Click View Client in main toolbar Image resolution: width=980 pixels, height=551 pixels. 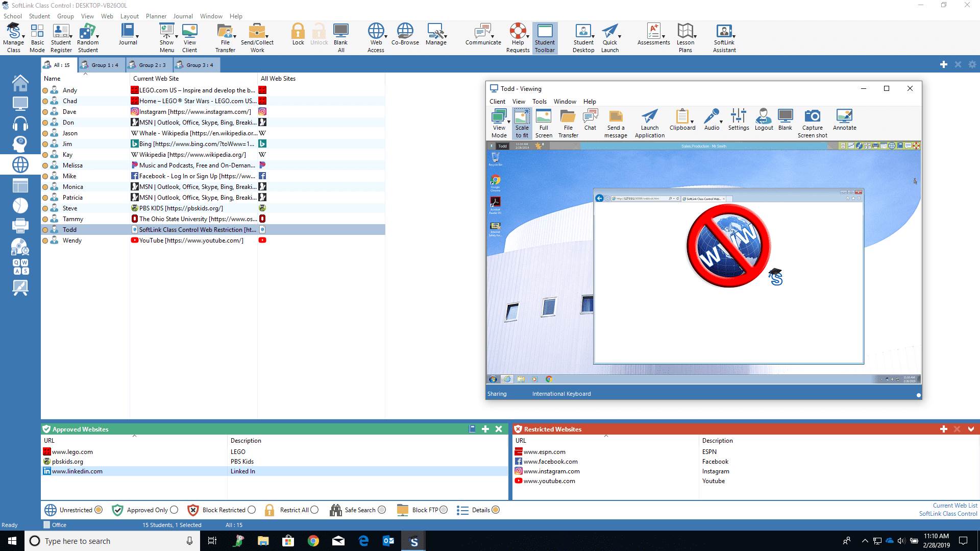[x=189, y=38]
